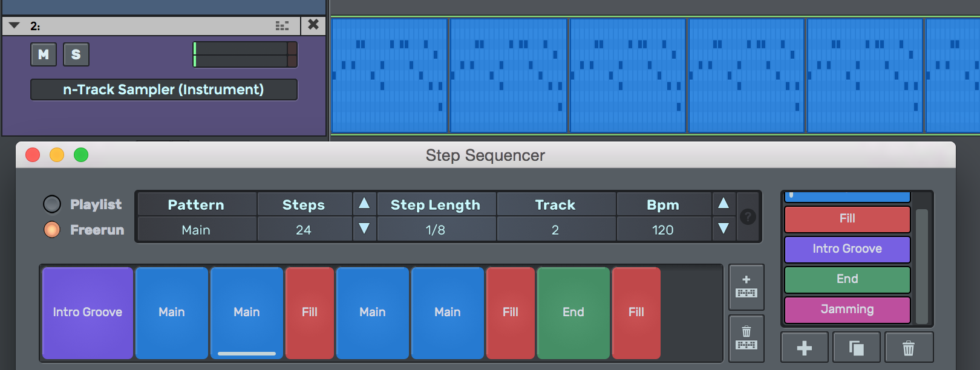980x370 pixels.
Task: Open the n-Track Sampler instrument
Action: (x=164, y=89)
